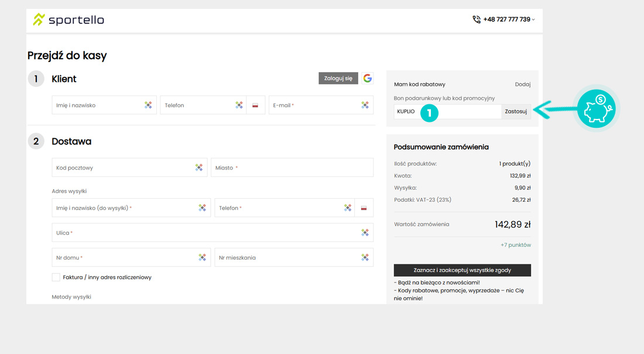Image resolution: width=644 pixels, height=354 pixels.
Task: Expand the phone number dropdown in header
Action: point(533,20)
